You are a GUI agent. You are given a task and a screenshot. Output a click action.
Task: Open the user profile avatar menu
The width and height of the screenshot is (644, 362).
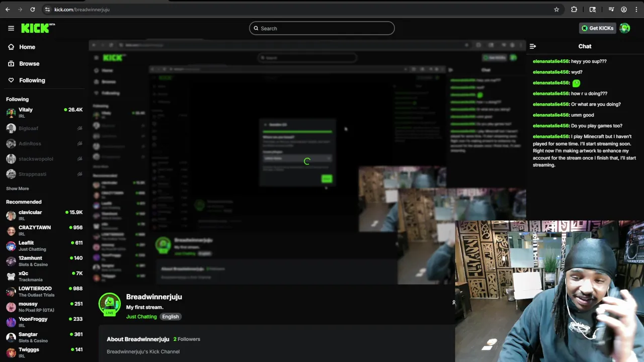click(625, 28)
